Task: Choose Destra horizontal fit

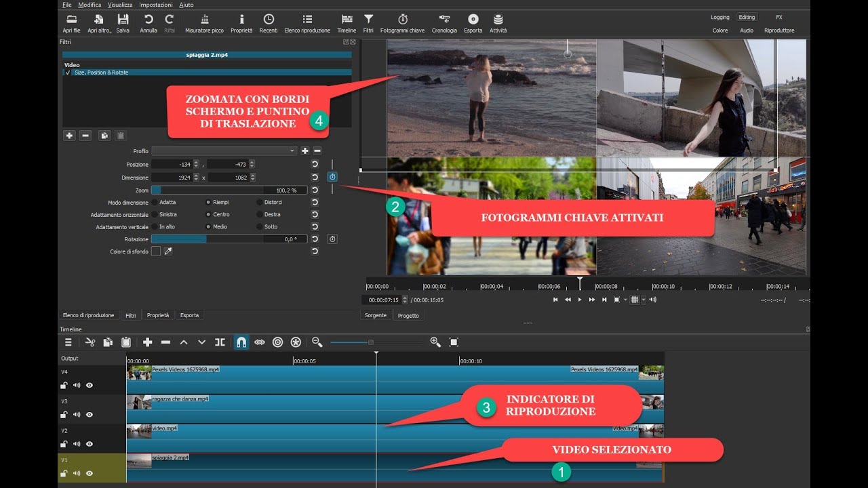Action: coord(259,214)
